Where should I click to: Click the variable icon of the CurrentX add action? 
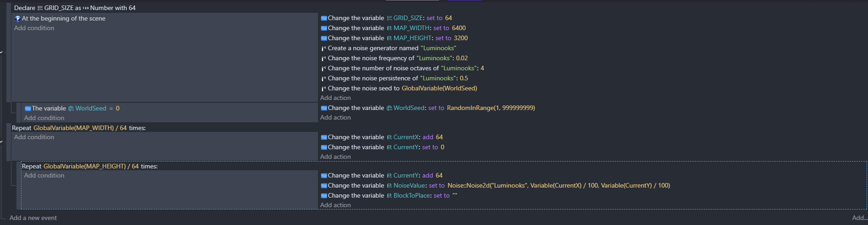[324, 137]
